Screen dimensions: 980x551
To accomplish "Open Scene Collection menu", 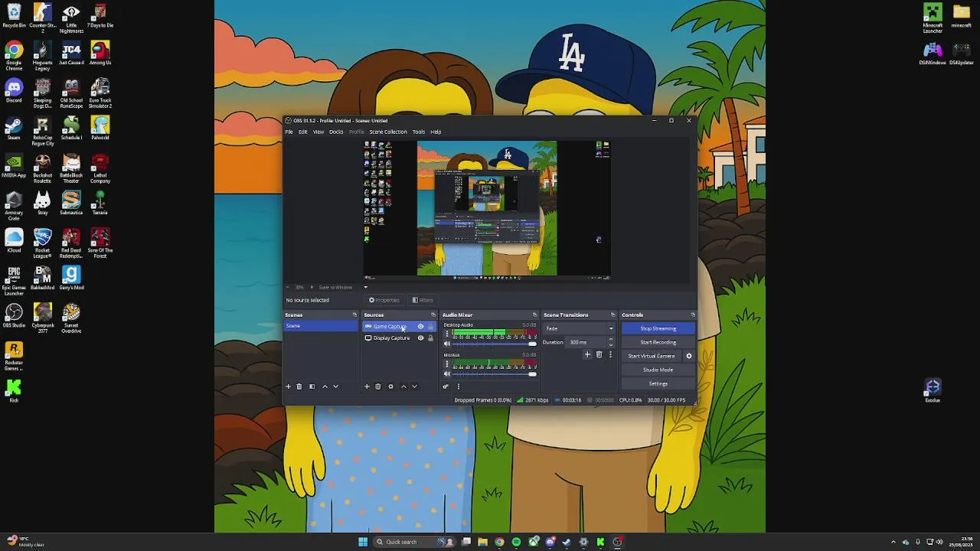I will (x=388, y=132).
